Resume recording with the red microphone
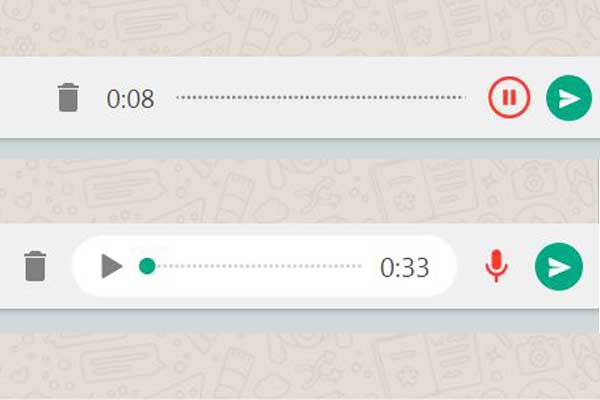Viewport: 600px width, 400px height. tap(496, 266)
